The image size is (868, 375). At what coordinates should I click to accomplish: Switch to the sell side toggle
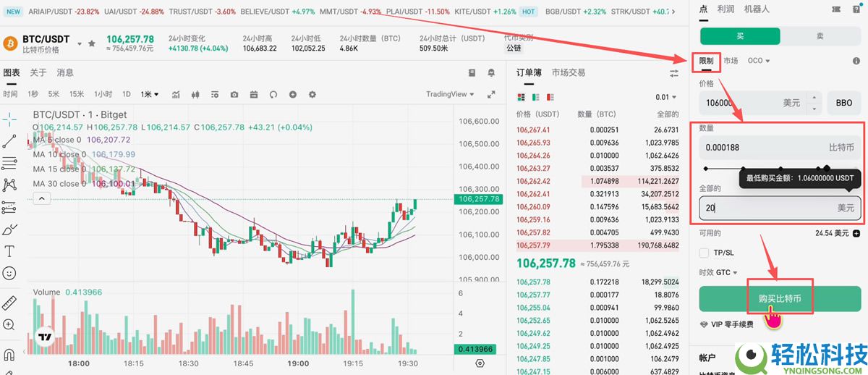pyautogui.click(x=820, y=36)
